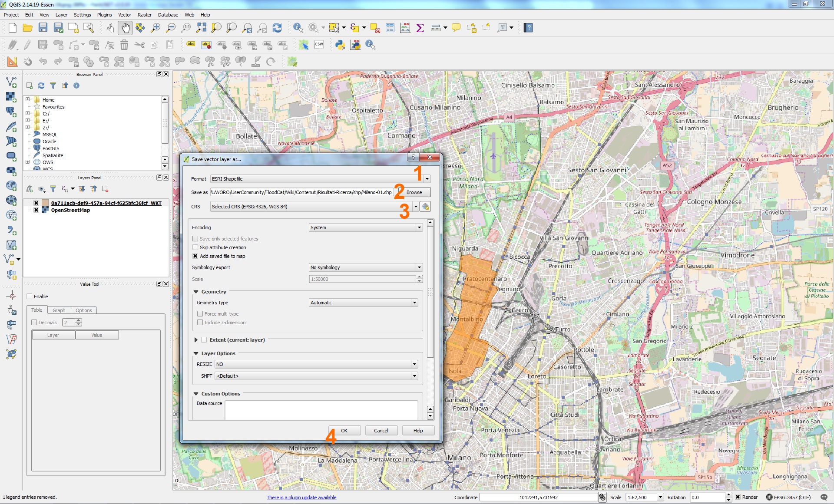This screenshot has height=504, width=834.
Task: Click the statistical summary sigma icon
Action: 420,28
